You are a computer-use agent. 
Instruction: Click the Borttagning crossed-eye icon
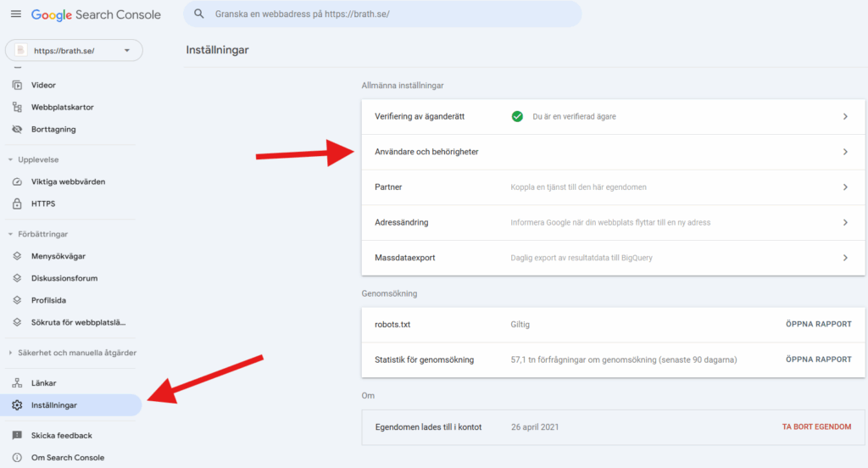point(16,130)
